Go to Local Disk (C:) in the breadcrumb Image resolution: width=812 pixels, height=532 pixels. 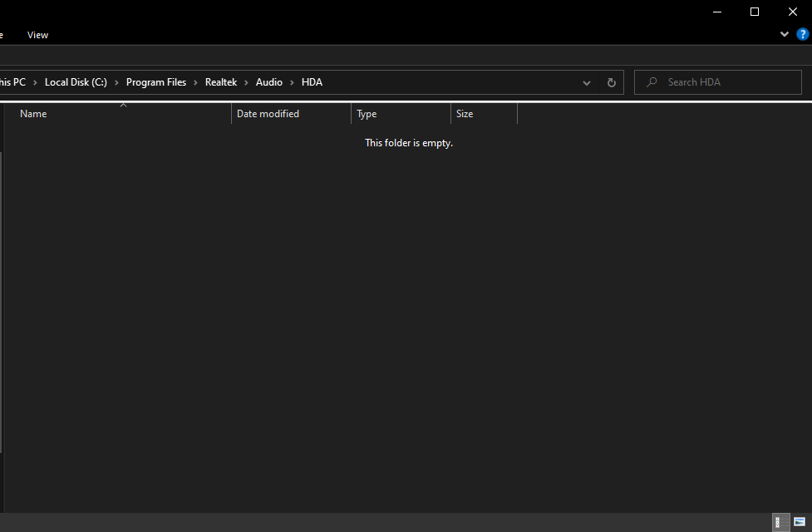tap(76, 82)
